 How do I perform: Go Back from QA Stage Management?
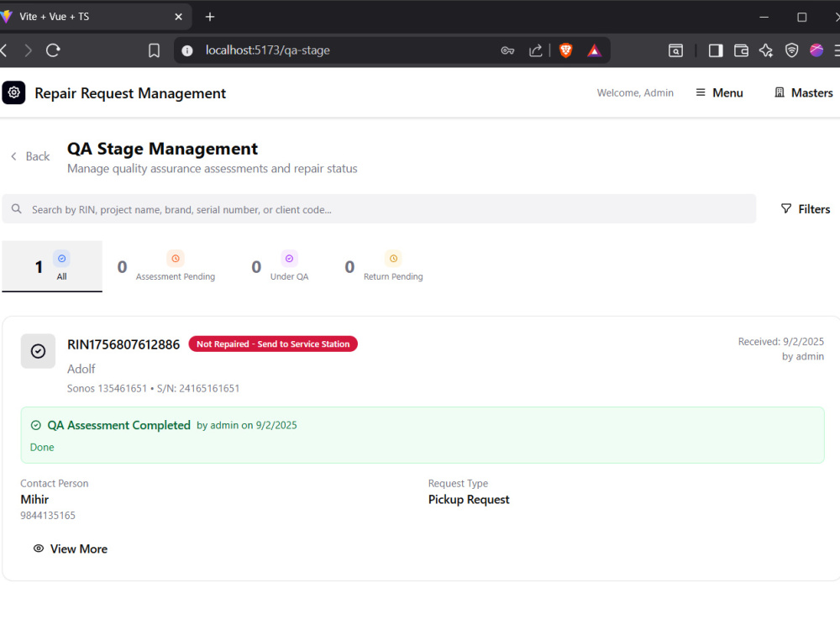30,156
